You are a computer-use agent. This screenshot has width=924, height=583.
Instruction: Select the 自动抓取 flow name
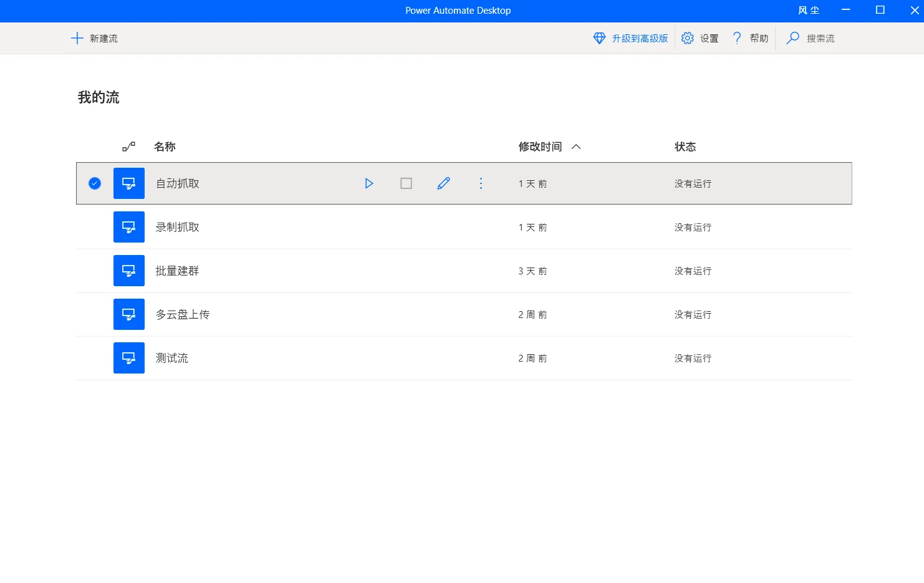pyautogui.click(x=178, y=183)
